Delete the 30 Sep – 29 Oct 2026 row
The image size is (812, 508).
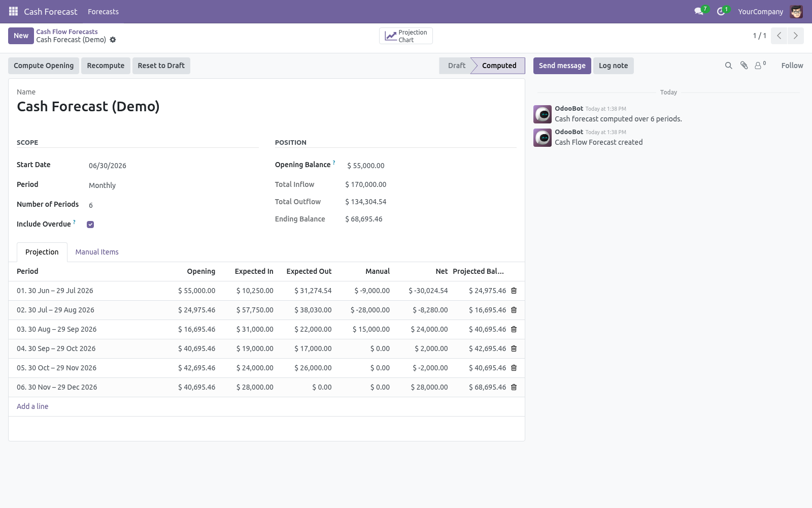pos(514,348)
